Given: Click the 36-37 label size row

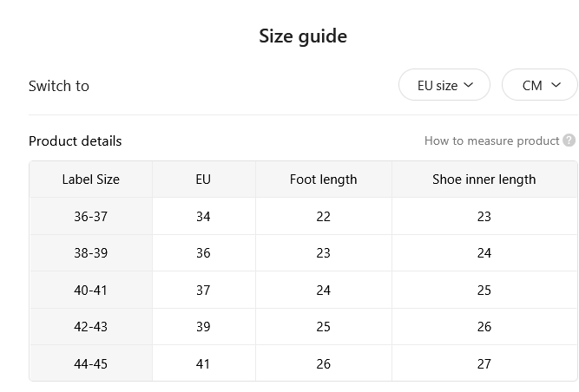Looking at the screenshot, I should [304, 216].
